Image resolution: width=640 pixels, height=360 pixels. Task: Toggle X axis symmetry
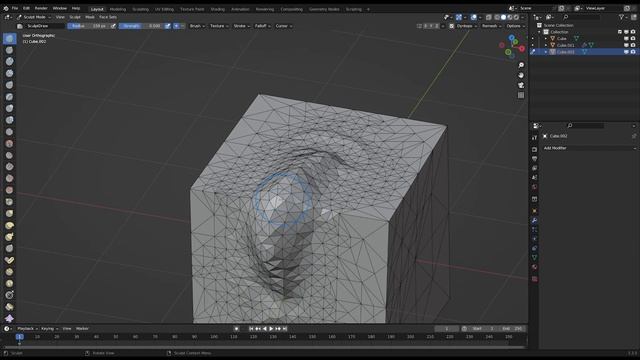pos(426,26)
